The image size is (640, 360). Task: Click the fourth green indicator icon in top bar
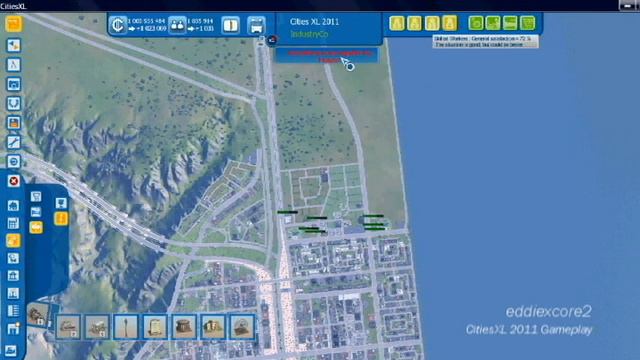[x=528, y=23]
